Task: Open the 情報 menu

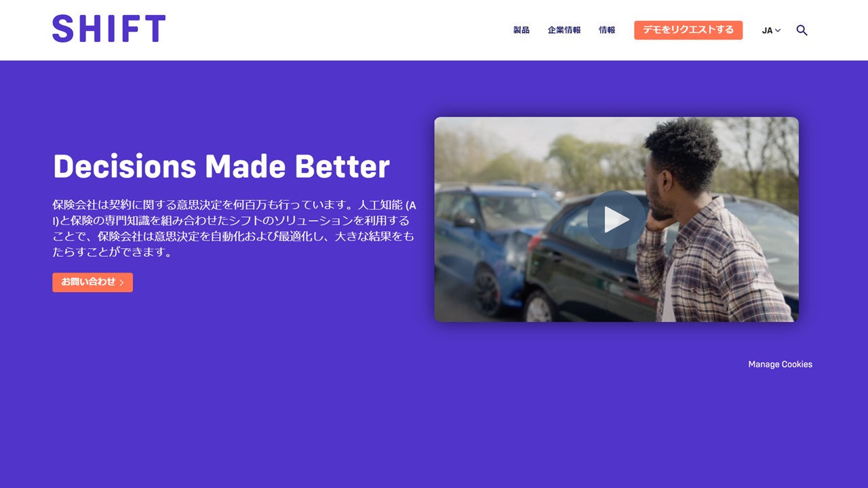Action: pos(607,30)
